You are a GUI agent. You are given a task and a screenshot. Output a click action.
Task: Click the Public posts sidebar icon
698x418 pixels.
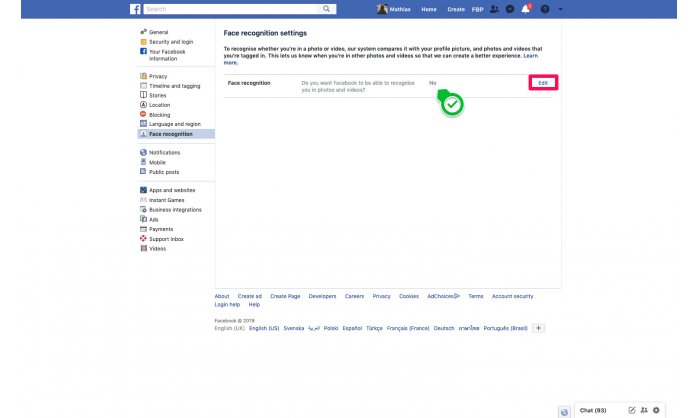point(143,171)
